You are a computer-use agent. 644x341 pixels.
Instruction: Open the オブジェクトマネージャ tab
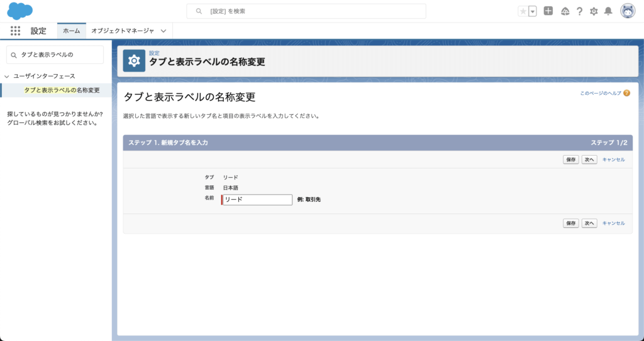pyautogui.click(x=123, y=31)
